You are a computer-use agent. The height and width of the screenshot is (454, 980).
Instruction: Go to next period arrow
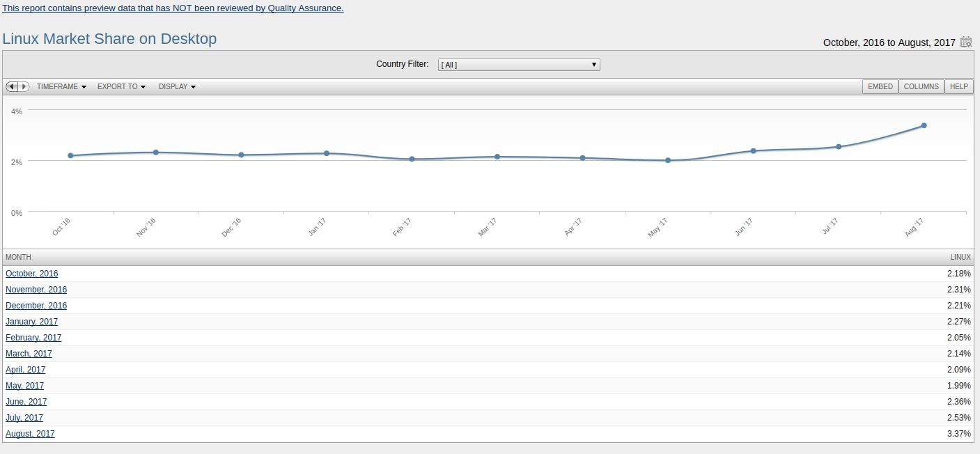click(24, 86)
